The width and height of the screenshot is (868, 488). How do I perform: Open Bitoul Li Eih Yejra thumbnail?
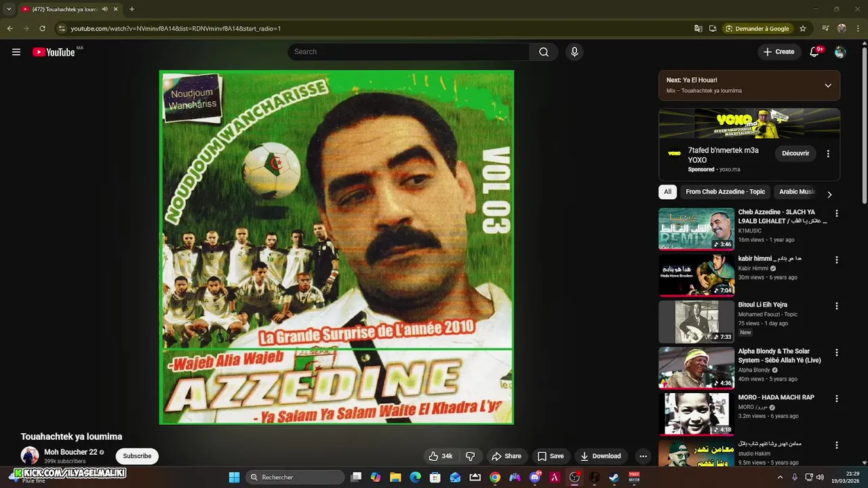tap(696, 322)
